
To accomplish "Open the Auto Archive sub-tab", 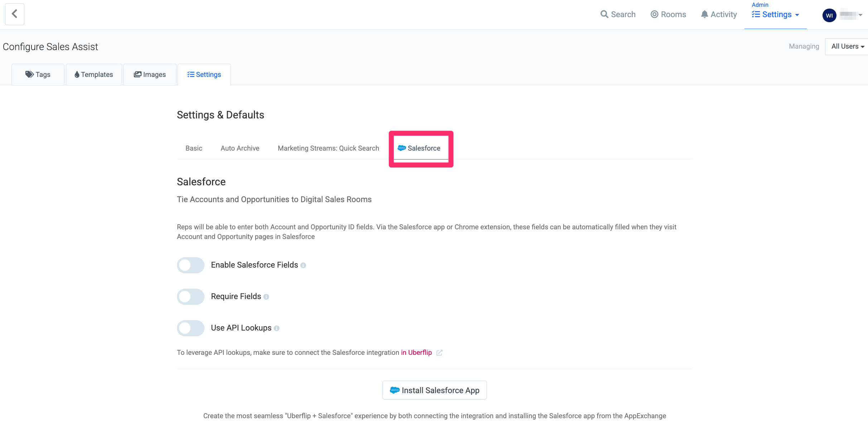I will [x=240, y=148].
